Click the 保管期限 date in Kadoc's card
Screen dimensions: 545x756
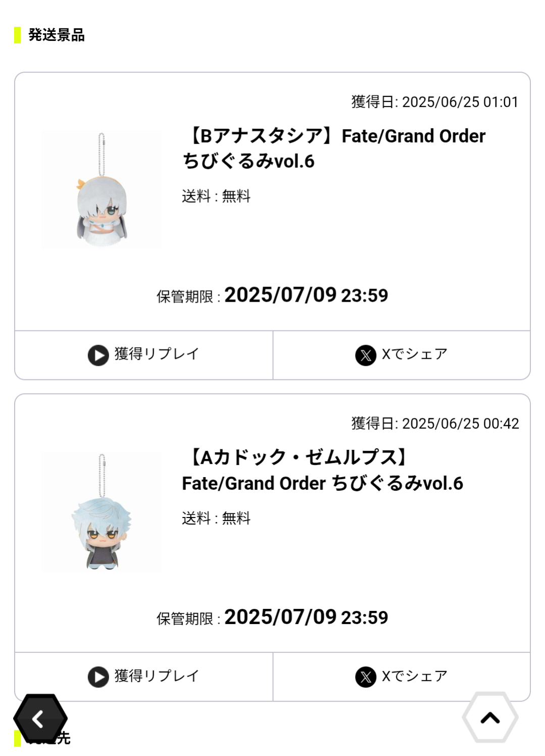click(x=306, y=617)
